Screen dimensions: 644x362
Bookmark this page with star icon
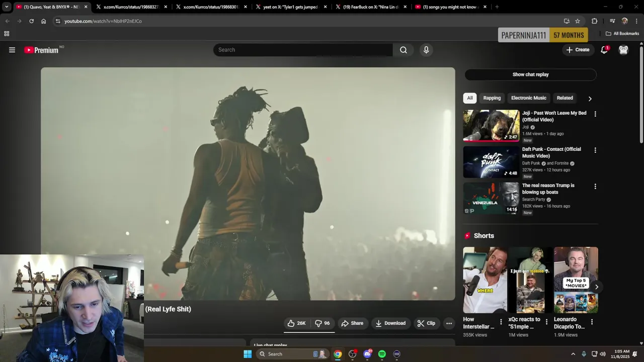[578, 21]
